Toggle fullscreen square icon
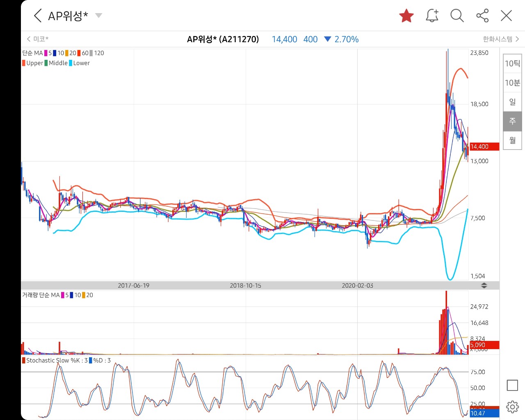 pos(512,385)
